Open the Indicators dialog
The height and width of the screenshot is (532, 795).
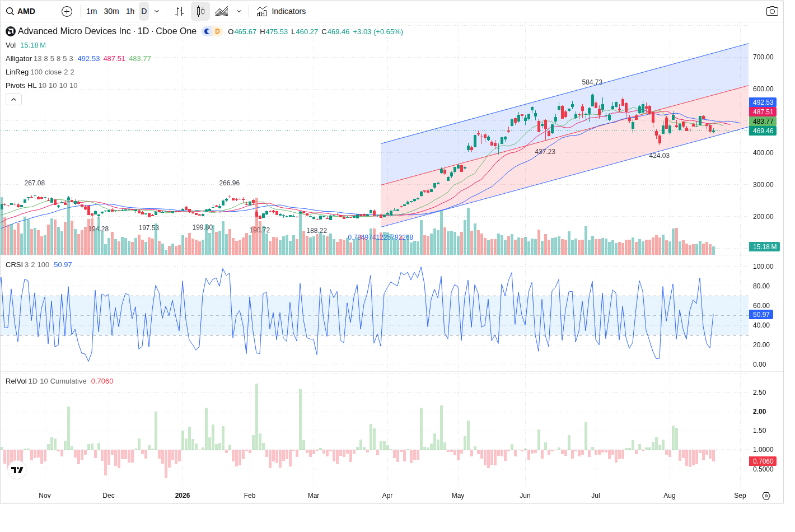[x=281, y=11]
